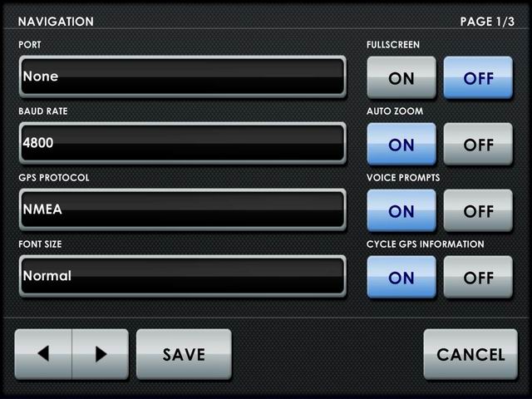Viewport: 532px width, 399px height.
Task: Save the navigation settings
Action: 184,354
